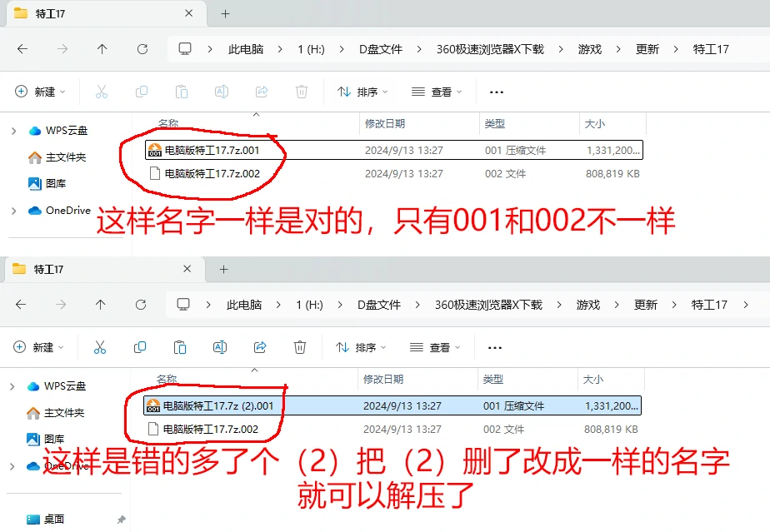The height and width of the screenshot is (532, 770).
Task: Navigate to D盘文件 in the address bar
Action: (x=381, y=49)
